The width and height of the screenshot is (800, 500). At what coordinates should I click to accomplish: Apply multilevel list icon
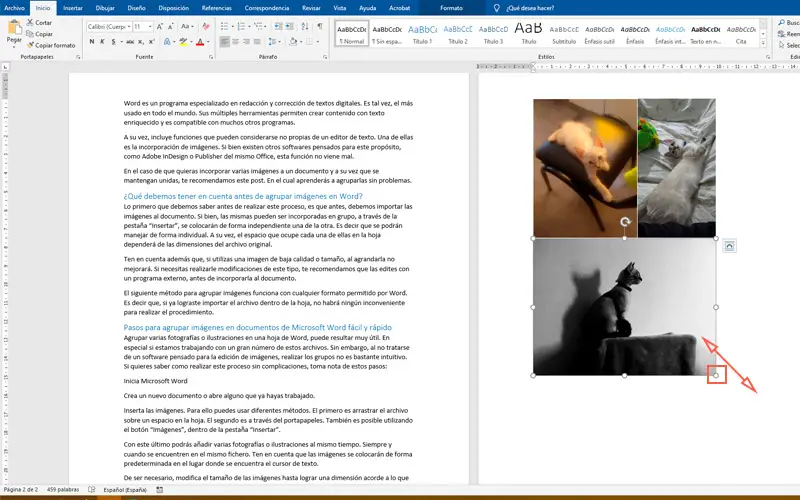pos(258,26)
